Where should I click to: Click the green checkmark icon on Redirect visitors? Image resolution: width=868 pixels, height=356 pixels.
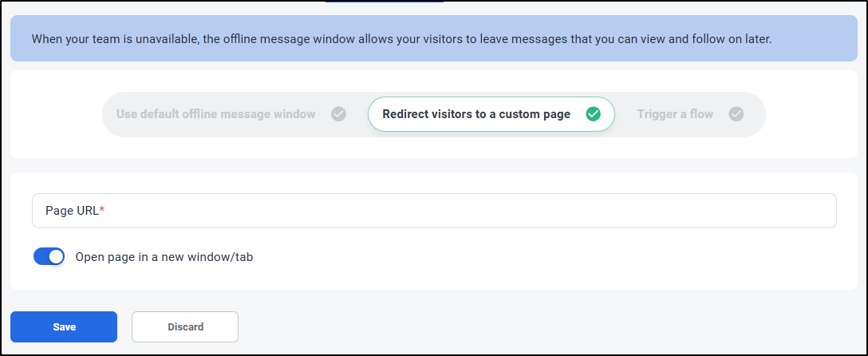593,114
